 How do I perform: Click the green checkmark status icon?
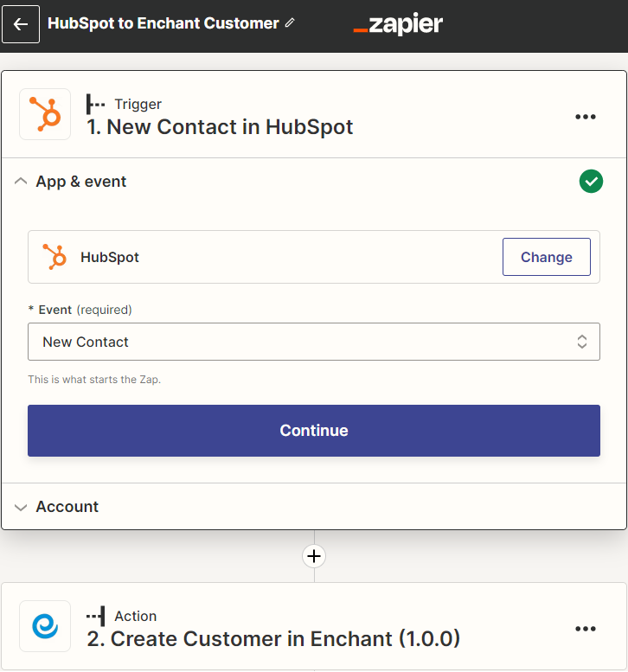pyautogui.click(x=591, y=182)
